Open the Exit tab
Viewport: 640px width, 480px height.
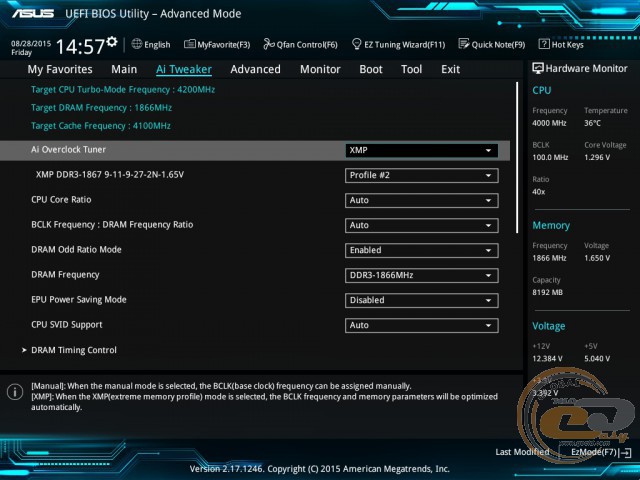tap(451, 69)
